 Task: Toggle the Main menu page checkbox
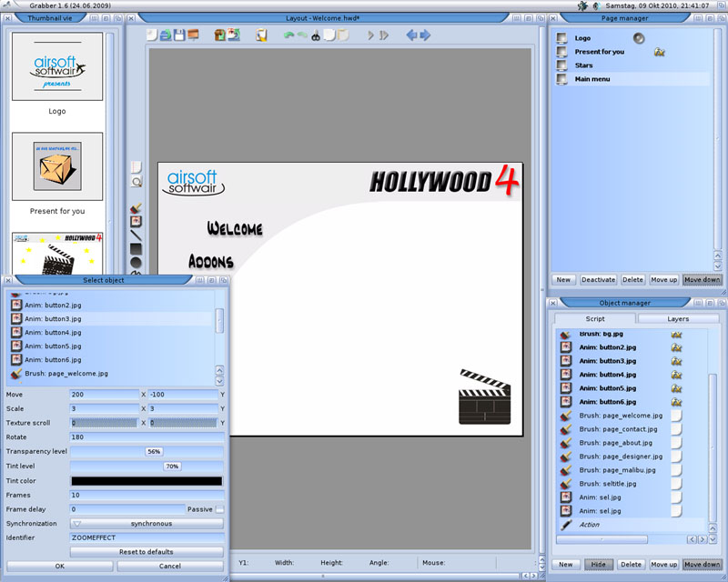[561, 79]
